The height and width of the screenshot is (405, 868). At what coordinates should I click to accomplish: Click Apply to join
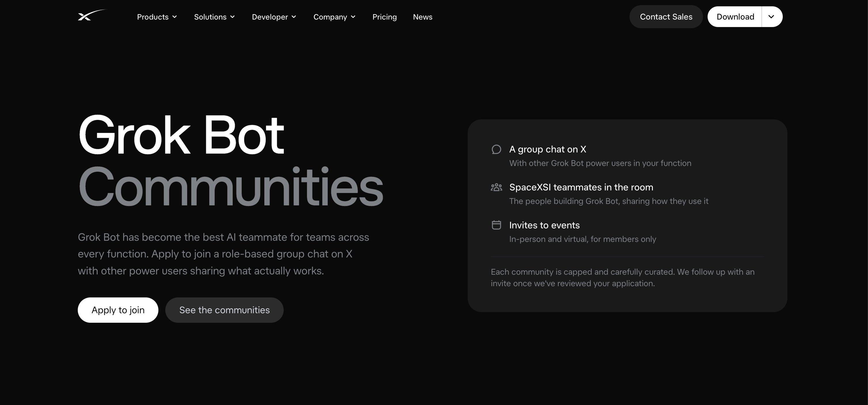tap(118, 310)
